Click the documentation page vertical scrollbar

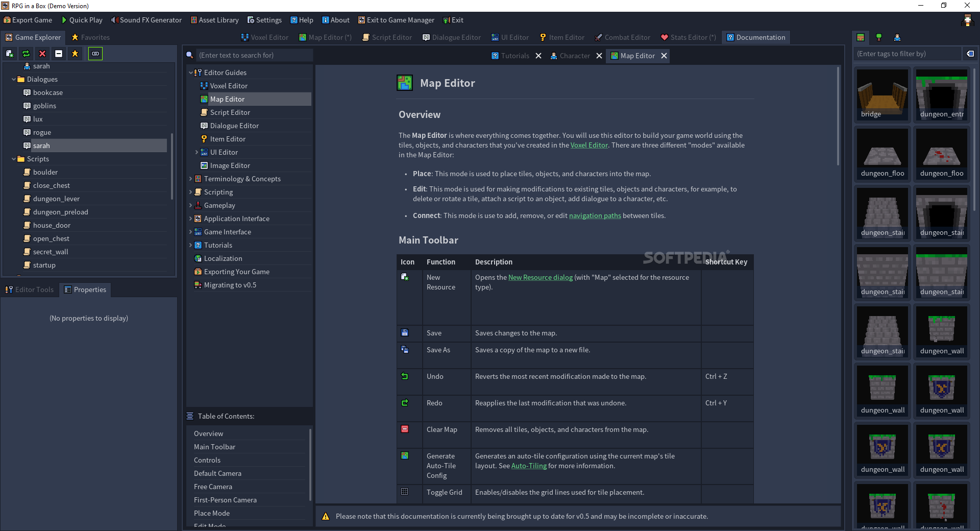click(838, 116)
